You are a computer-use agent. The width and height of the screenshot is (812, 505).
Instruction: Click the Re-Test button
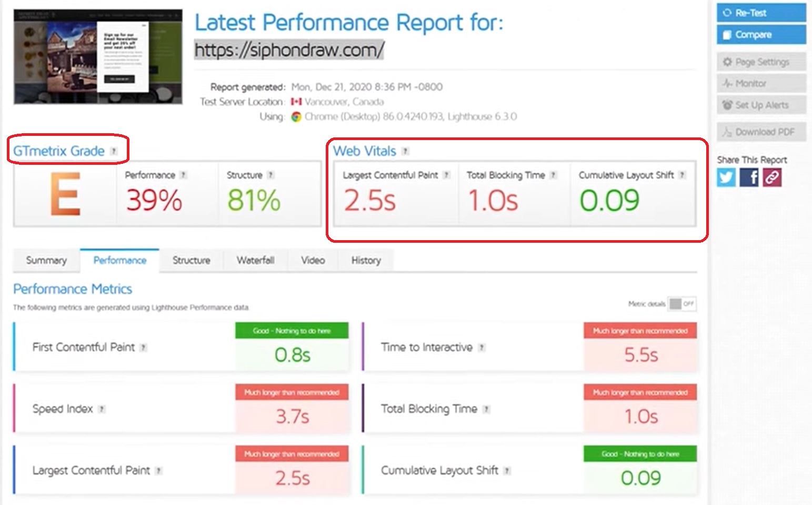point(761,13)
